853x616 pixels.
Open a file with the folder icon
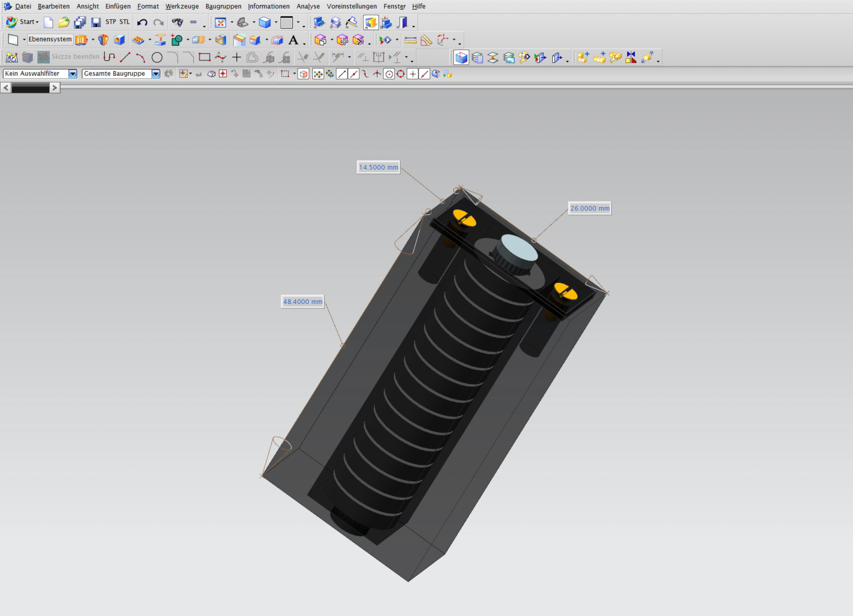click(64, 22)
